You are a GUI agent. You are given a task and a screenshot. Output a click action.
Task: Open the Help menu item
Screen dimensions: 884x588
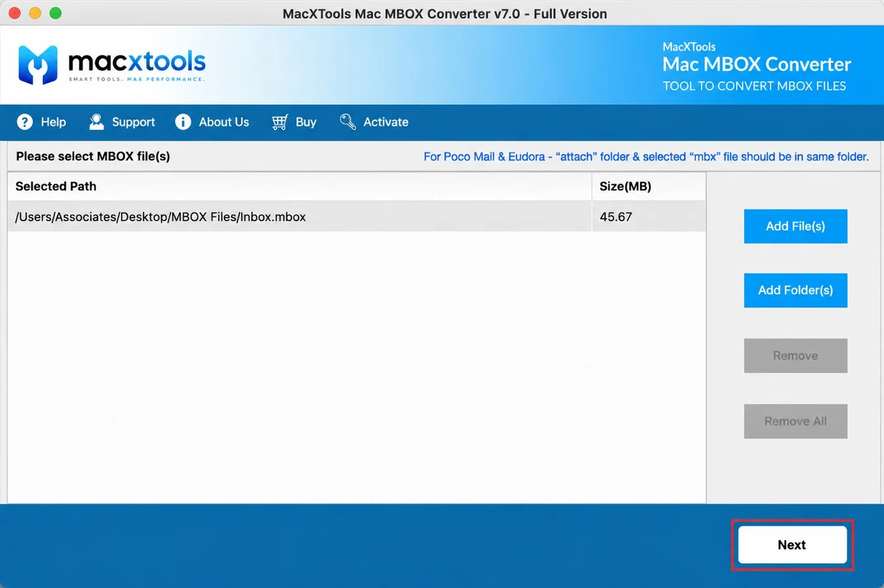click(42, 122)
